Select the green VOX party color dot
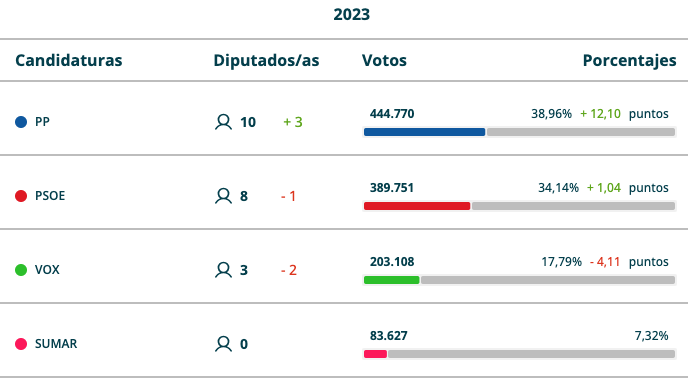This screenshot has width=688, height=384. coord(21,269)
